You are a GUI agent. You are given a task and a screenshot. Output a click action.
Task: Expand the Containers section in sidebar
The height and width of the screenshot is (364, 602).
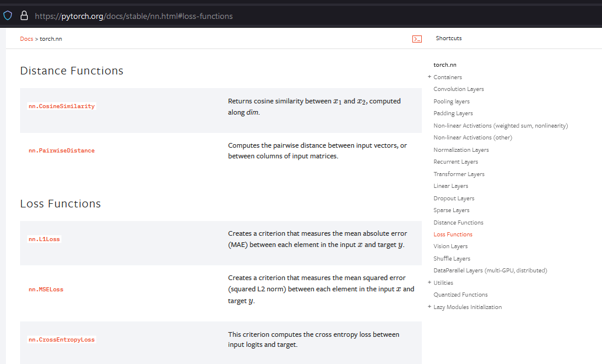tap(429, 77)
